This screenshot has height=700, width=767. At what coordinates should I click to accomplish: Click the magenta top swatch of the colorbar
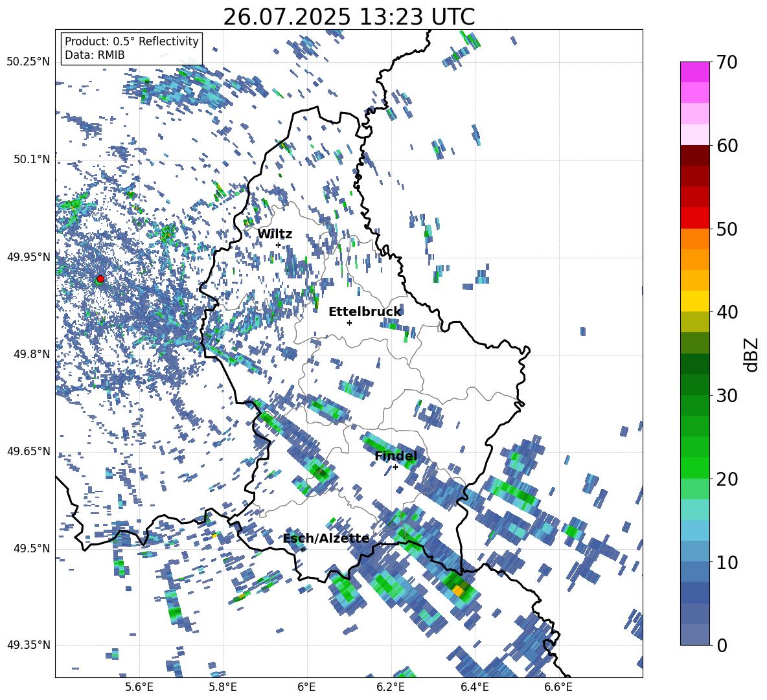click(x=694, y=73)
